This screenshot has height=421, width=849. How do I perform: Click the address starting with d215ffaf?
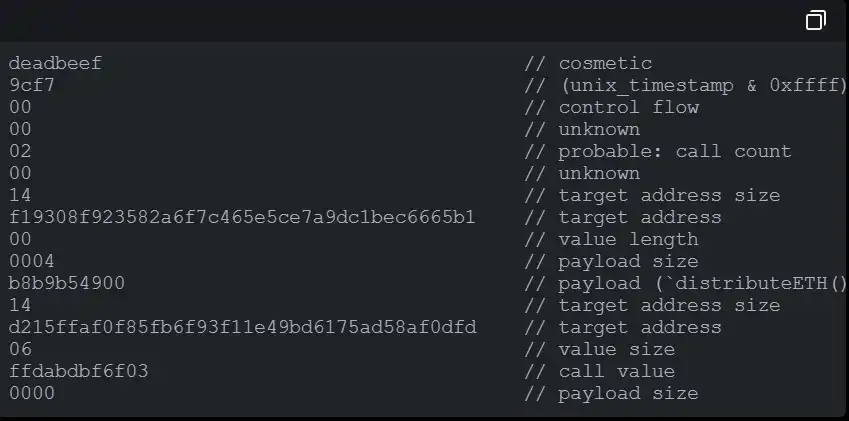[242, 328]
